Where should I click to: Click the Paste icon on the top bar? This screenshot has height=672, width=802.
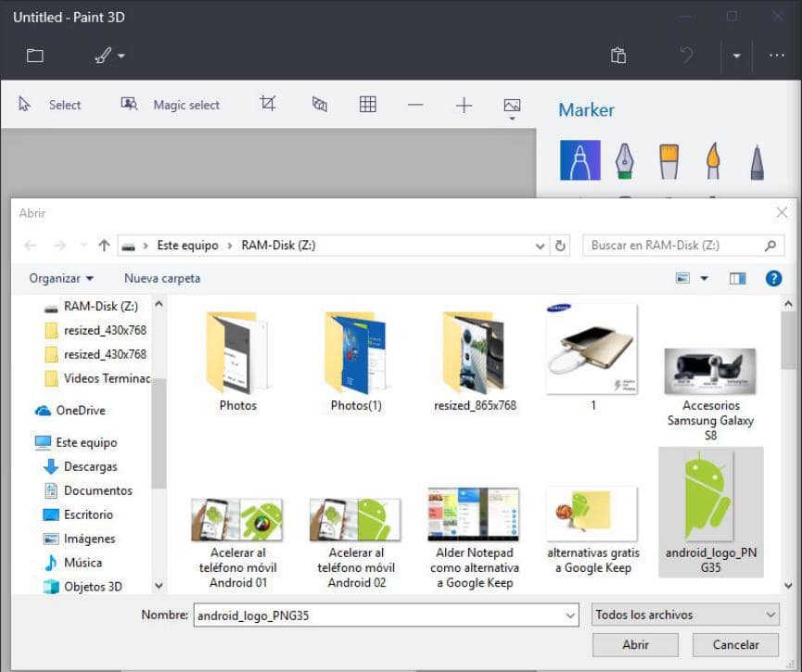[617, 56]
